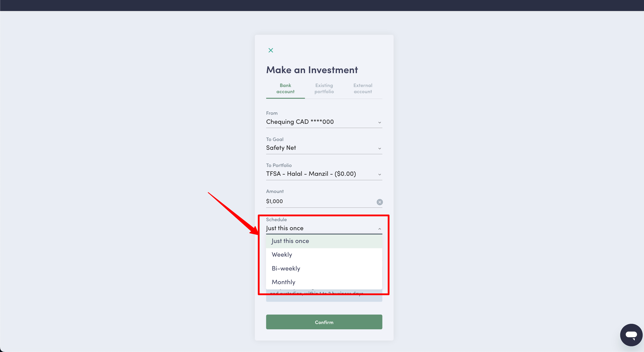Collapse the Schedule dropdown via its chevron
644x352 pixels.
coord(380,228)
